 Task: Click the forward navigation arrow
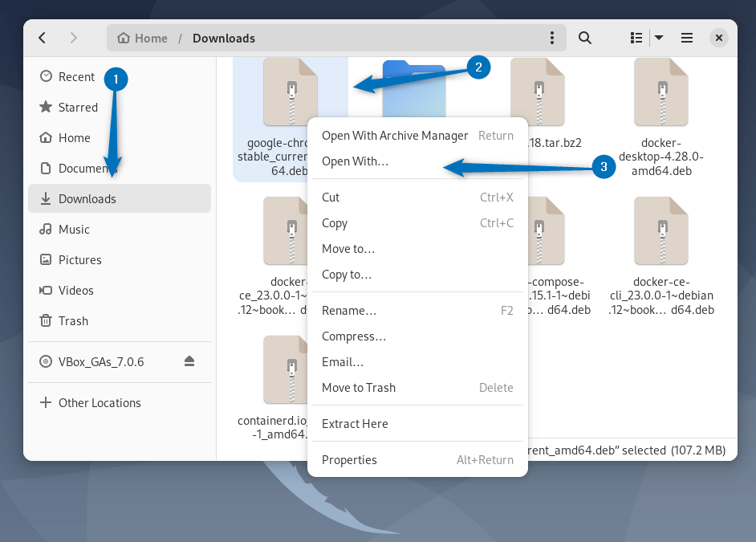[74, 38]
